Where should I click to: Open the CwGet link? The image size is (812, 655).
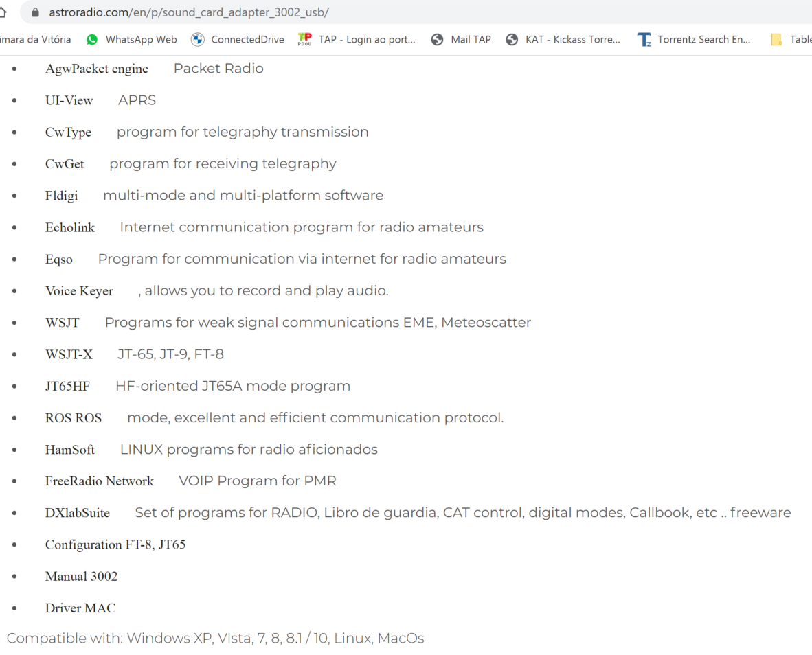click(65, 164)
